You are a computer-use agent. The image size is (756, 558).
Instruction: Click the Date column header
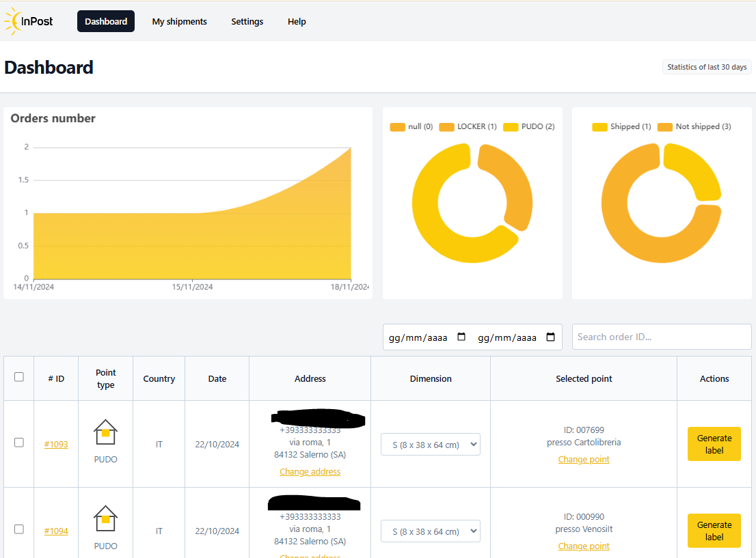[217, 379]
